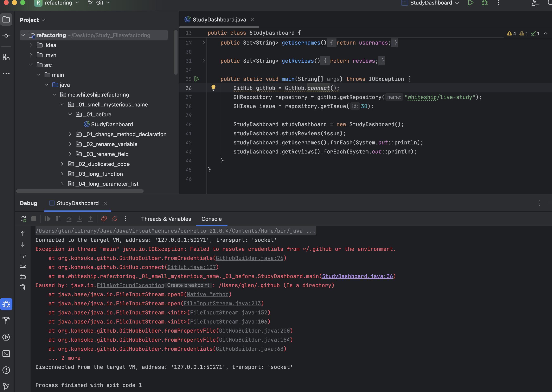Open the Problems tool window
Viewport: 552px width, 392px height.
pyautogui.click(x=6, y=370)
